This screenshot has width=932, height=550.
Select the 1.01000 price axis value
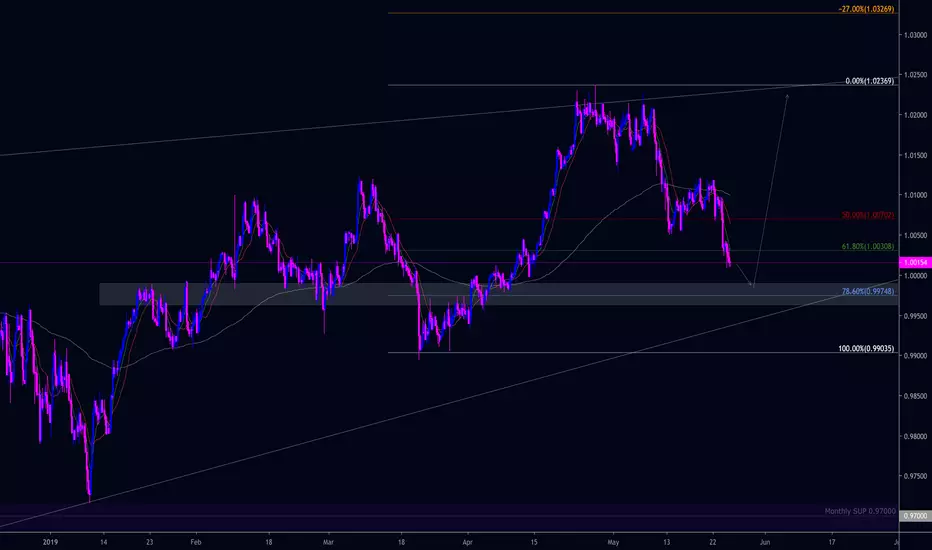915,195
